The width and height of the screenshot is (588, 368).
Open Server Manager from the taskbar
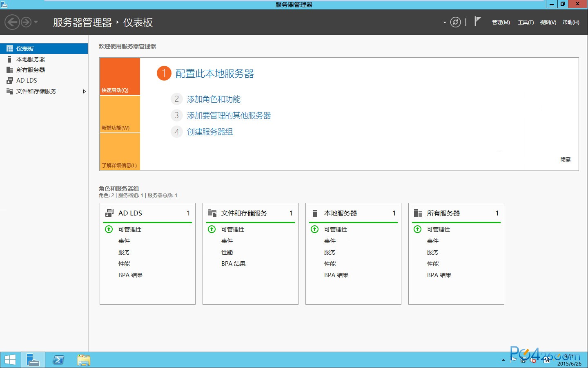tap(33, 360)
